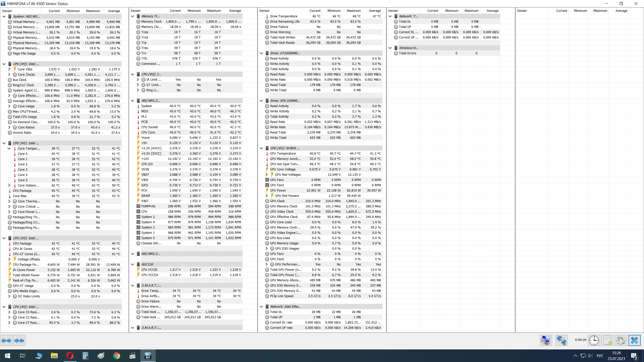
Task: Open the system summary magnifier icon
Action: (x=546, y=340)
